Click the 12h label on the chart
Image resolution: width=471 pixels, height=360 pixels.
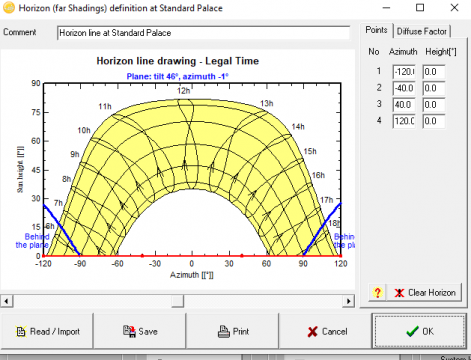click(183, 91)
